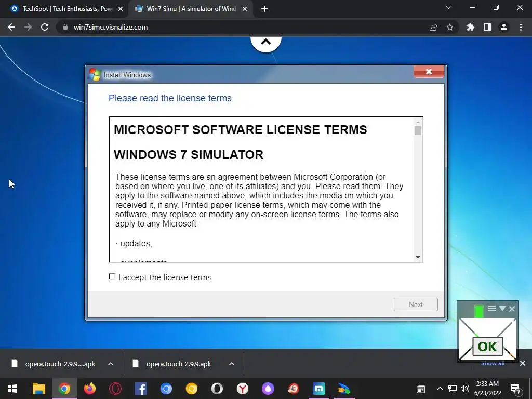
Task: Go forward in browser history
Action: pos(28,27)
